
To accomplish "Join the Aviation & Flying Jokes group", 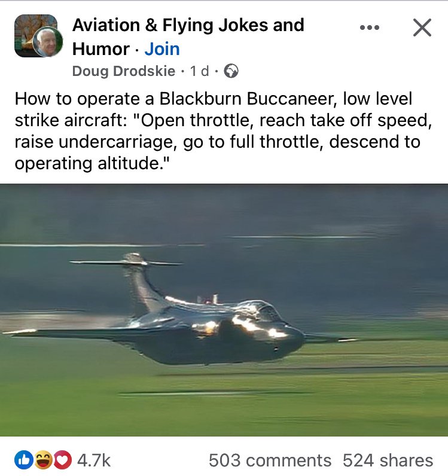I will click(x=162, y=49).
